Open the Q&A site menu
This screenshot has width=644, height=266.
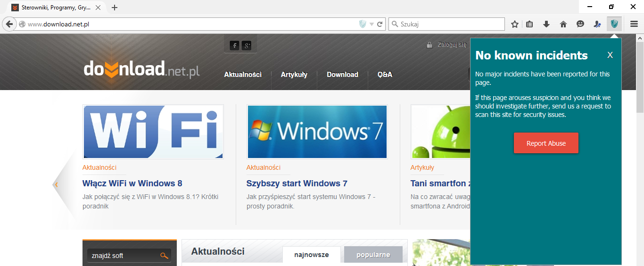[385, 75]
